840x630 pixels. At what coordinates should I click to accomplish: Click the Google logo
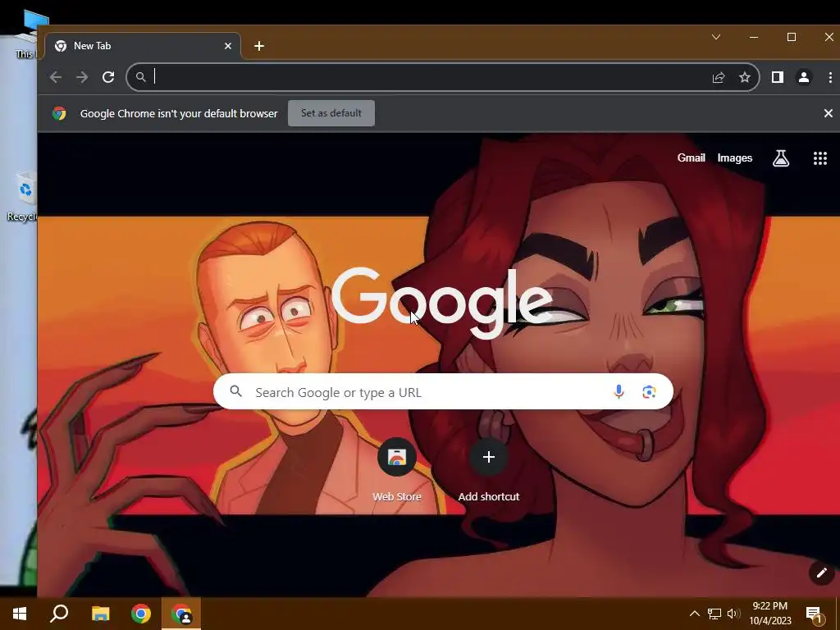click(442, 304)
